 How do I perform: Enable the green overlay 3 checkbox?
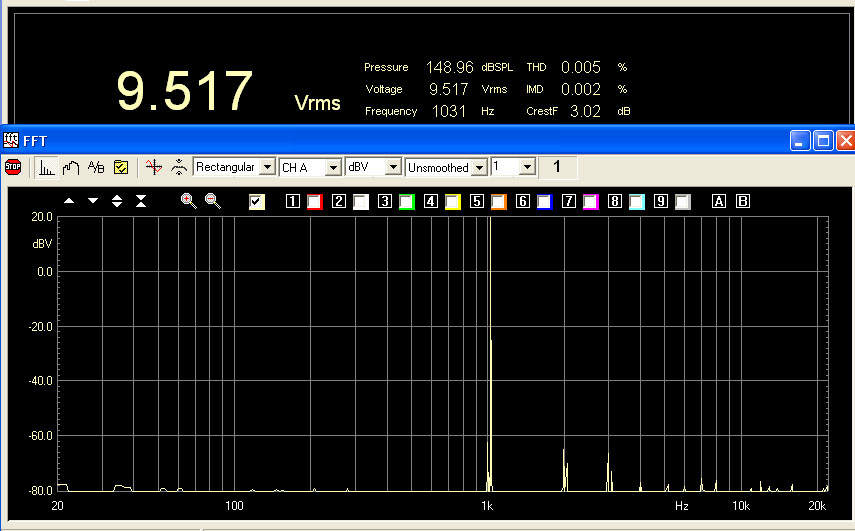point(407,202)
